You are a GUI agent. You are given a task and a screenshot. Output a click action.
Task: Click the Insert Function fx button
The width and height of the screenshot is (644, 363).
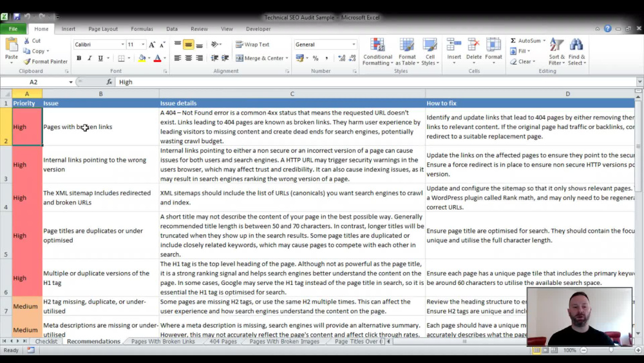tap(109, 82)
